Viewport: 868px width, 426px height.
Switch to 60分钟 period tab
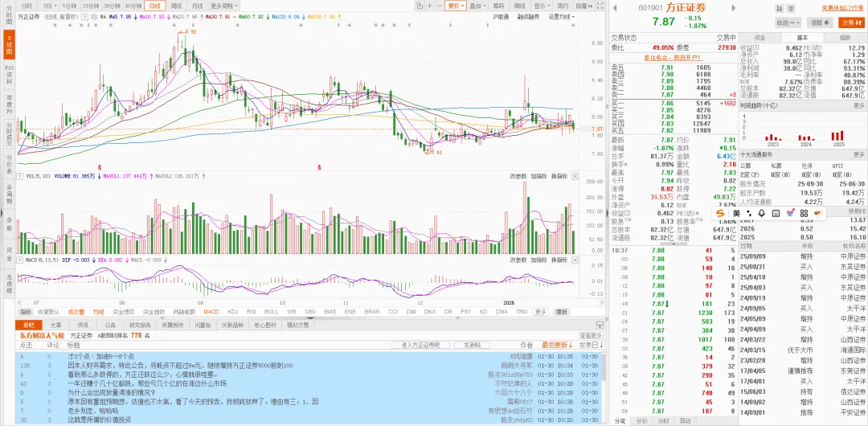coord(133,6)
